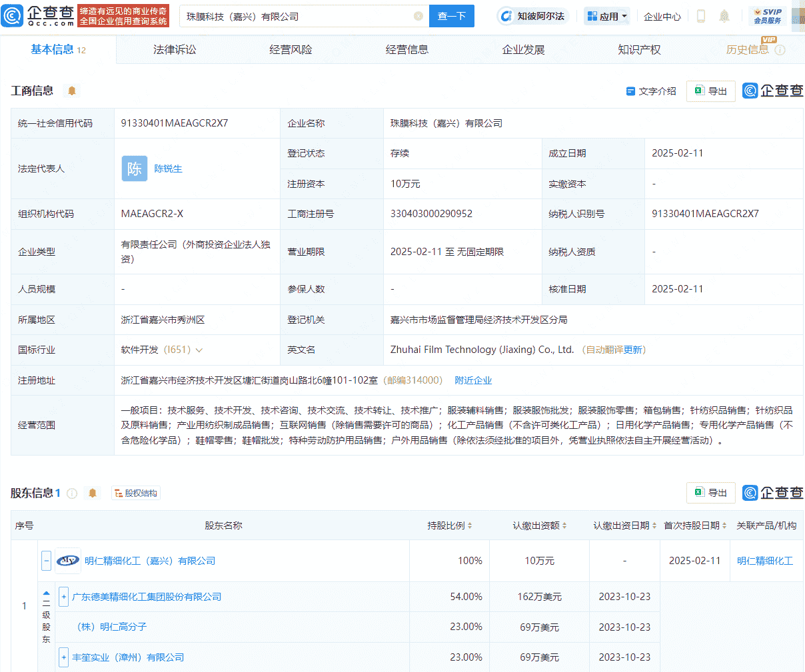Click the 查一下 search button
The image size is (805, 672).
[x=451, y=15]
